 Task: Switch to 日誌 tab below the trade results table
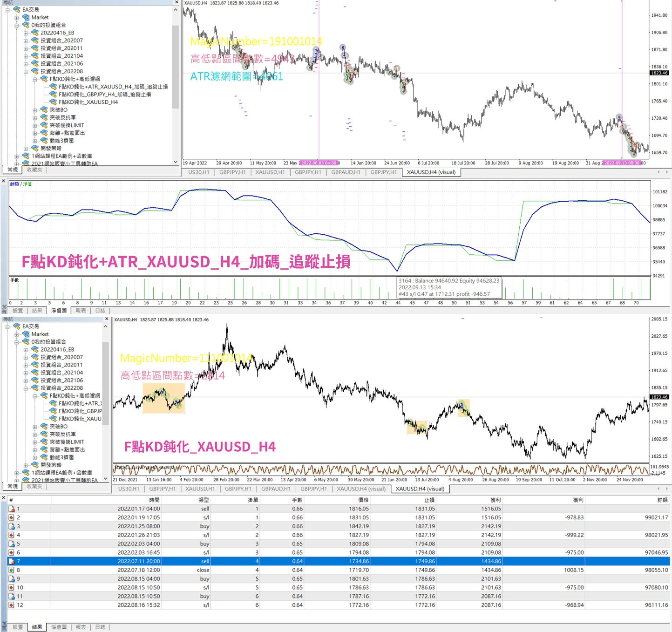click(100, 627)
